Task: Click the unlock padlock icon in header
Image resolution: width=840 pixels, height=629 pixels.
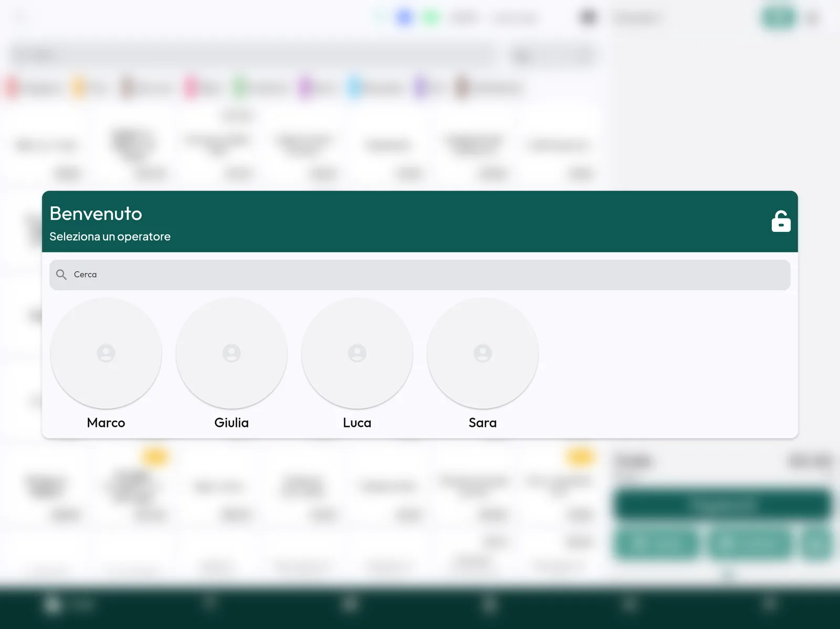Action: pyautogui.click(x=781, y=221)
